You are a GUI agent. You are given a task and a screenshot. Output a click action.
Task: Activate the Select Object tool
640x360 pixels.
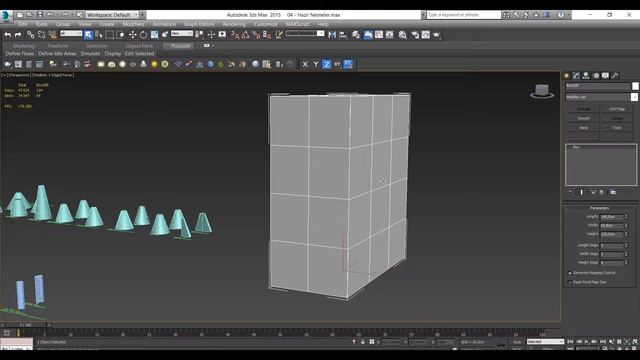(x=88, y=35)
